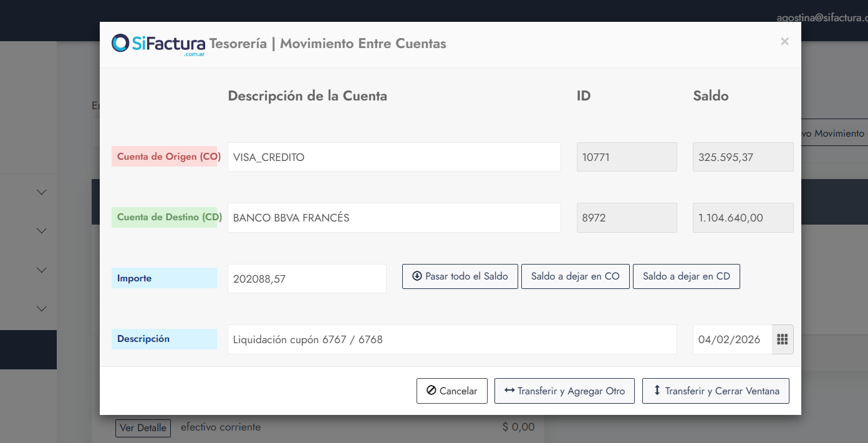Viewport: 868px width, 443px height.
Task: Close the Movimiento Entre Cuentas dialog
Action: tap(784, 42)
